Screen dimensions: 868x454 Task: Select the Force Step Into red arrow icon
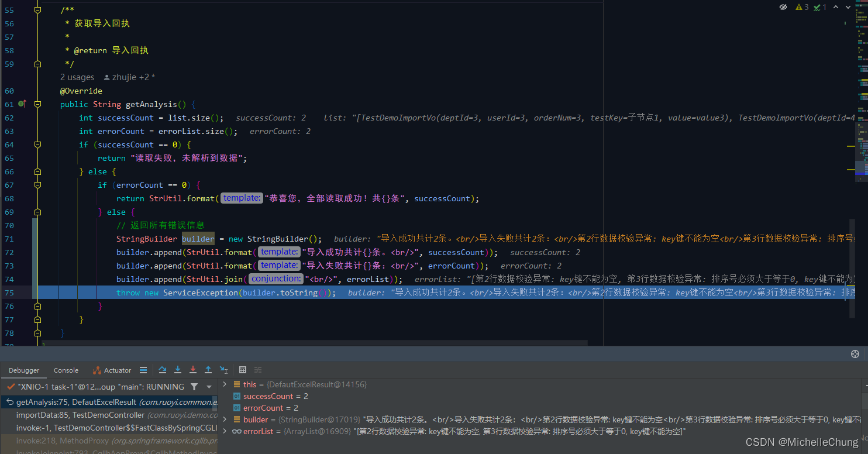(192, 369)
